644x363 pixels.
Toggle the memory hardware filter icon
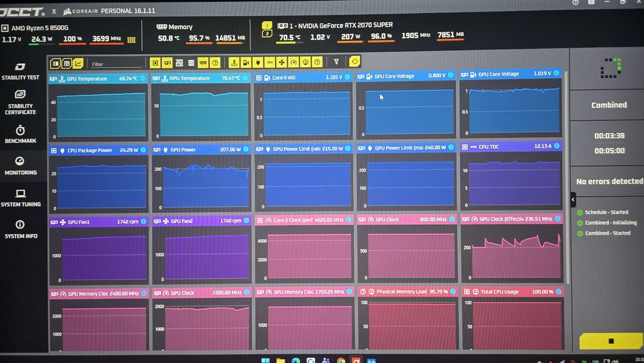[x=203, y=63]
